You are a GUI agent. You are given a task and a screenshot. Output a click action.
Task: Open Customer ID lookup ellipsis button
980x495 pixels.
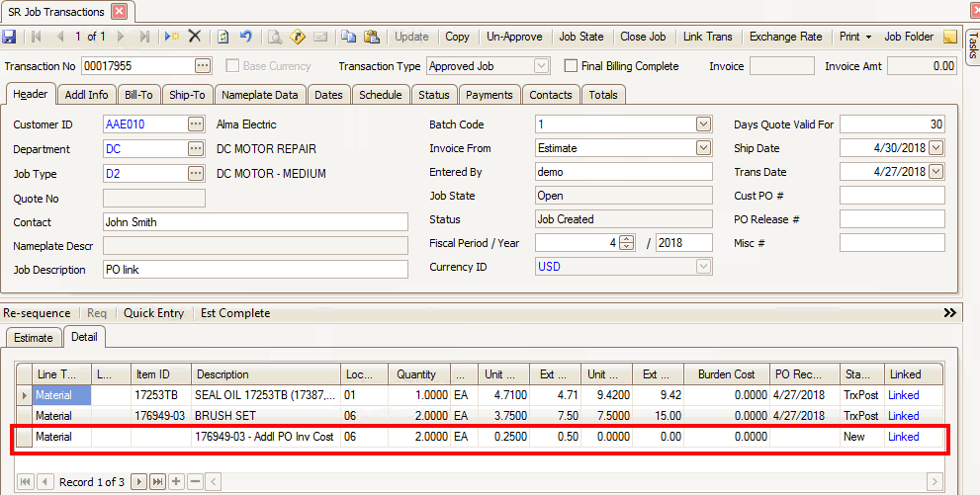tap(196, 124)
